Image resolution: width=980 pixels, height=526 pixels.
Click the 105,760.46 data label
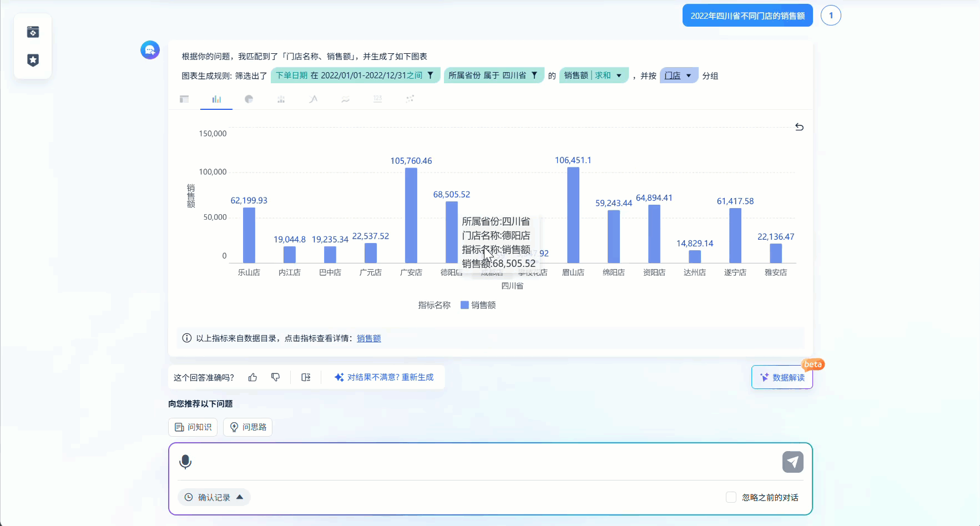click(x=411, y=161)
